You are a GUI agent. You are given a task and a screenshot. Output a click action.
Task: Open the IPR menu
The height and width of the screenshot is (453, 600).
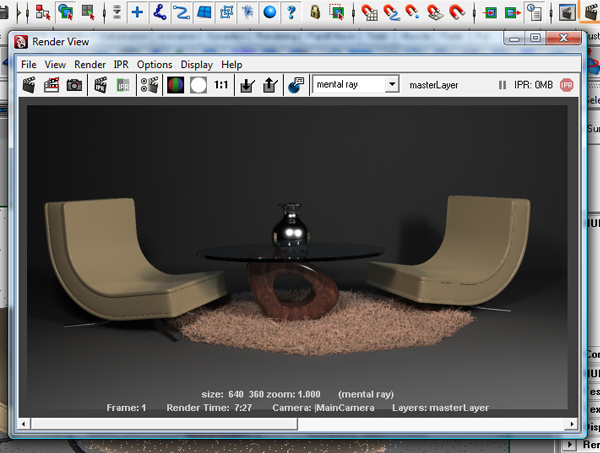121,65
